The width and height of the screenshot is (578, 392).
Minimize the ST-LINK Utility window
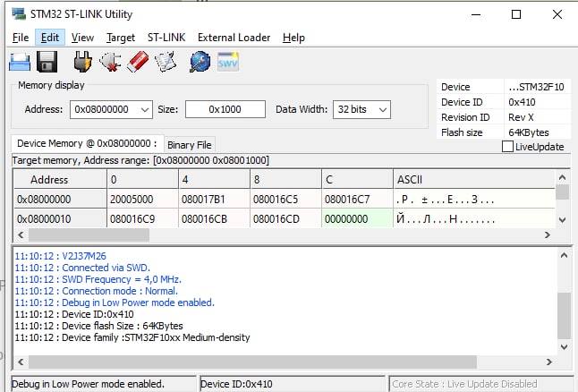(476, 14)
